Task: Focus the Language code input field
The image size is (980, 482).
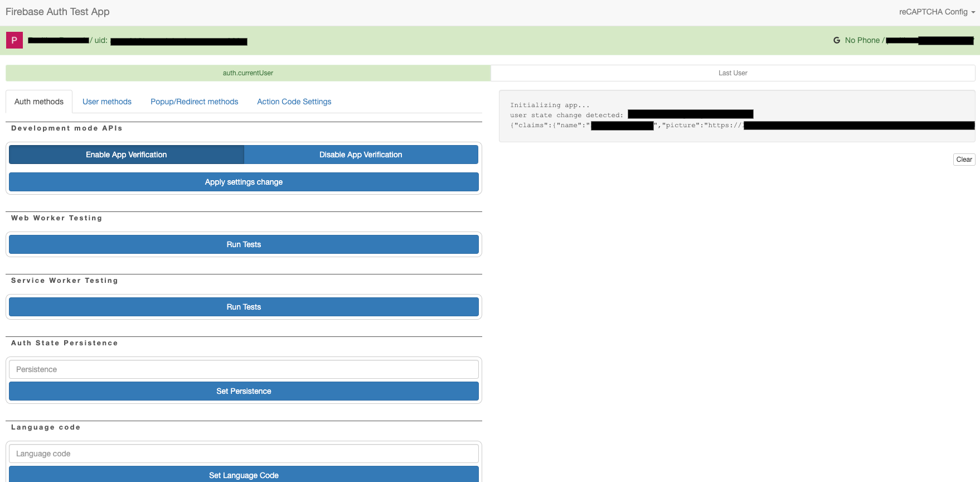Action: (x=244, y=454)
